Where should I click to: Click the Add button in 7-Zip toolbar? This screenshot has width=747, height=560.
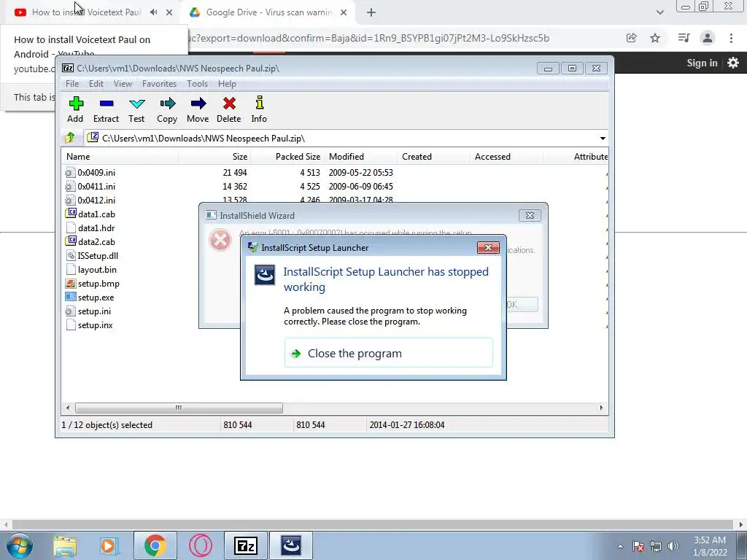point(75,110)
